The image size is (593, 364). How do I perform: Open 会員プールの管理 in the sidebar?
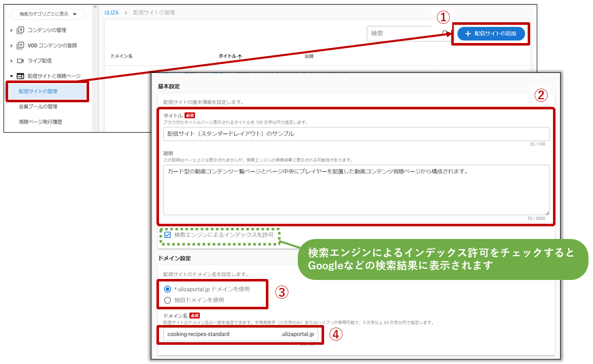[38, 107]
